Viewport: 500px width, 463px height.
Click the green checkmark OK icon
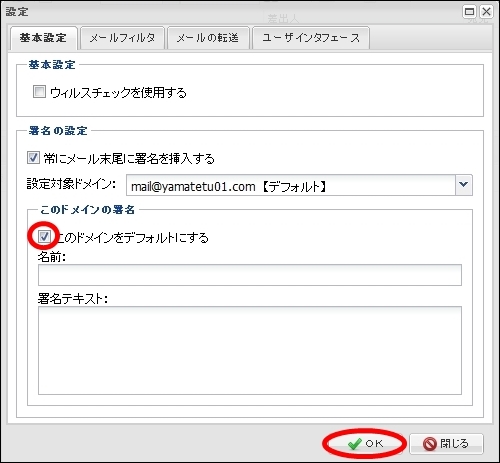click(354, 444)
